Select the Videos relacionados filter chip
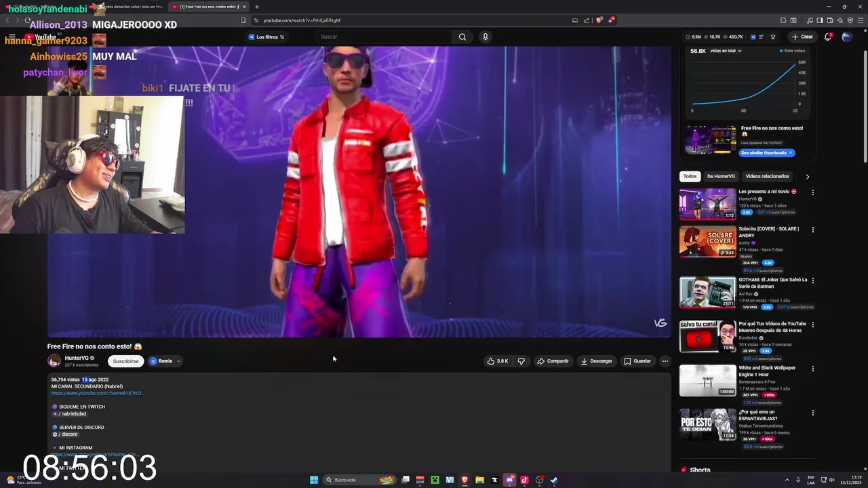This screenshot has width=868, height=488. (x=767, y=176)
